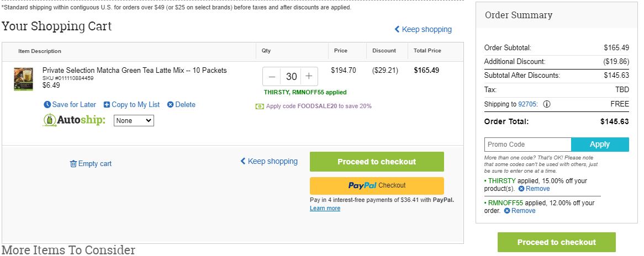Click the Copy to My List plus icon
Image resolution: width=644 pixels, height=256 pixels.
[x=107, y=105]
